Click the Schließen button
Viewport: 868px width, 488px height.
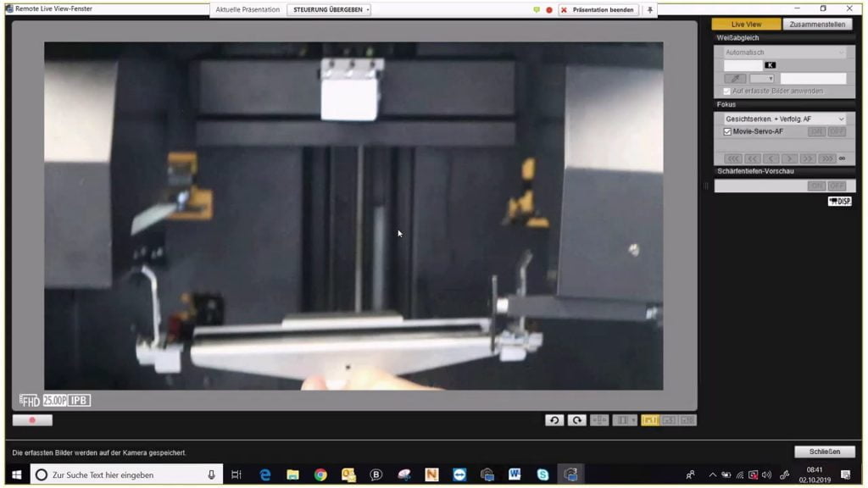coord(824,452)
